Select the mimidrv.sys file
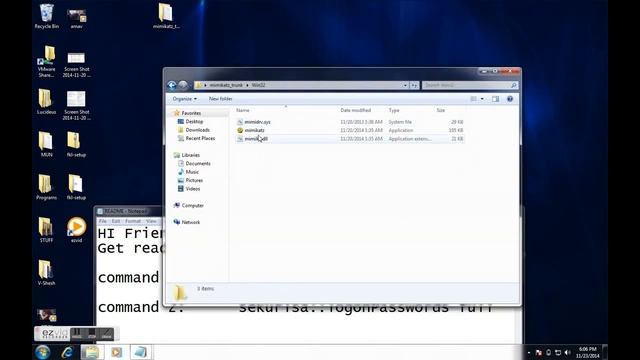Viewport: 640px width, 360px height. point(257,122)
